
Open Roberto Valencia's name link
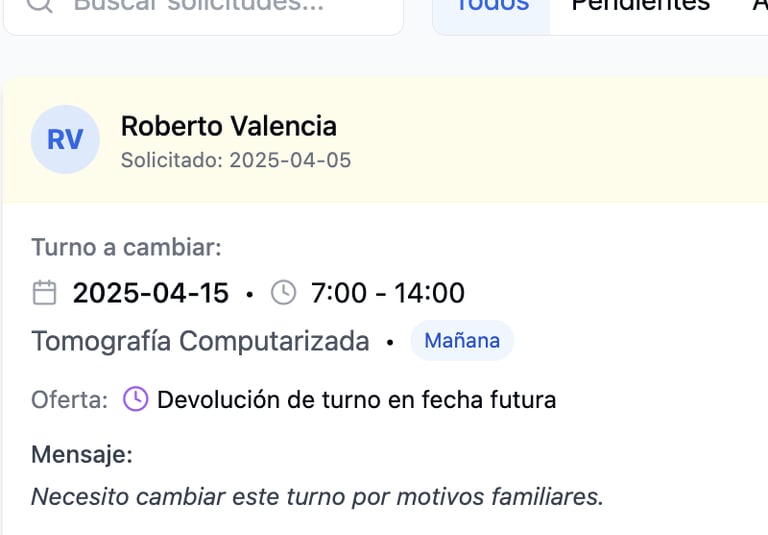228,126
